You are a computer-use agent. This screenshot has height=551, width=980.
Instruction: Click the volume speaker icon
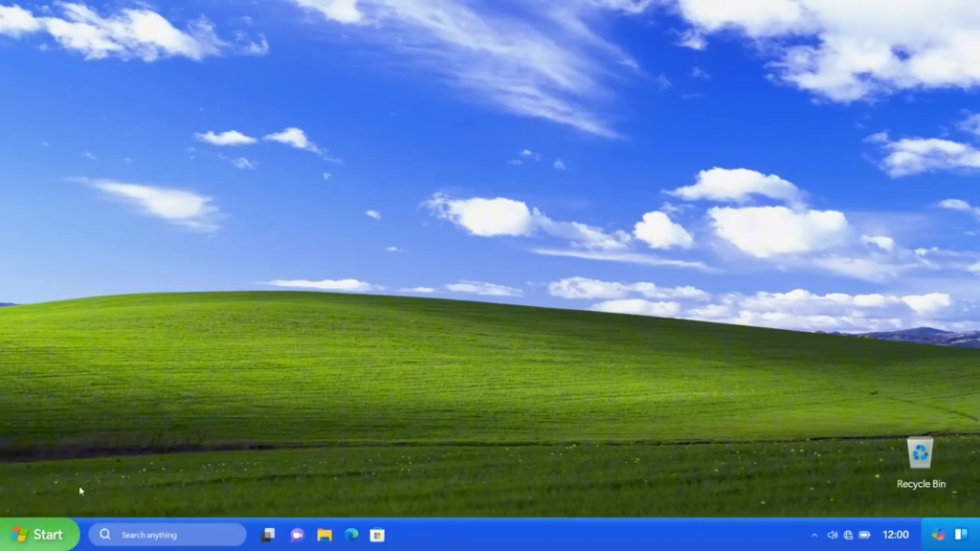coord(833,534)
